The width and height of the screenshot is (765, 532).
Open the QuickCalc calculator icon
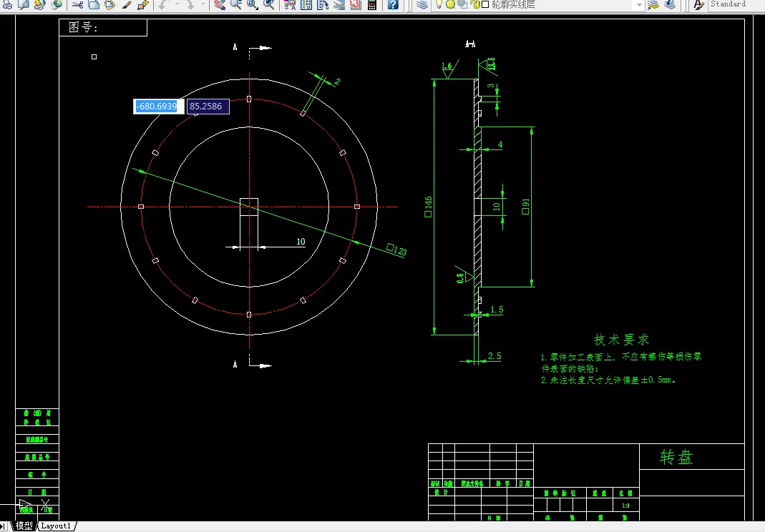tap(372, 4)
